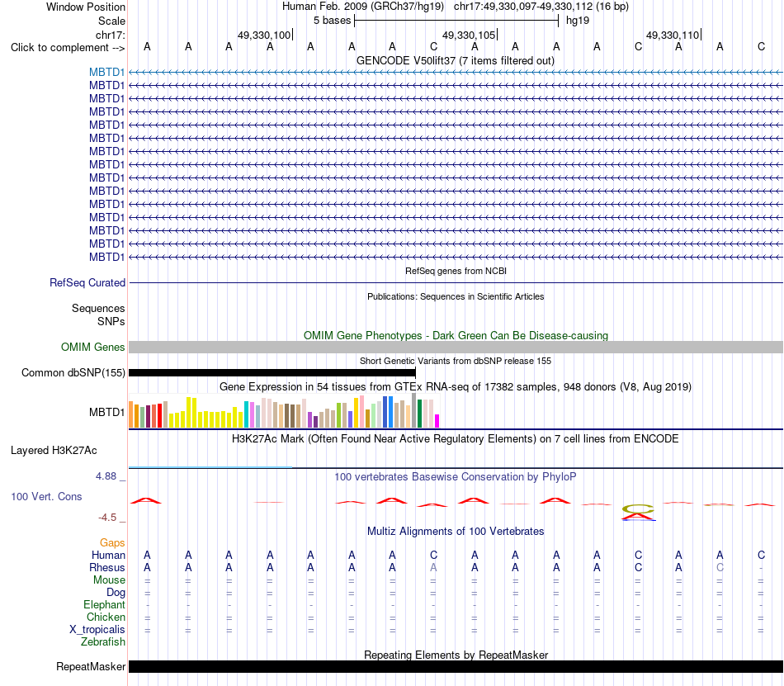The width and height of the screenshot is (784, 686).
Task: Click the -4.5 PhyloP lower scale value
Action: 107,517
